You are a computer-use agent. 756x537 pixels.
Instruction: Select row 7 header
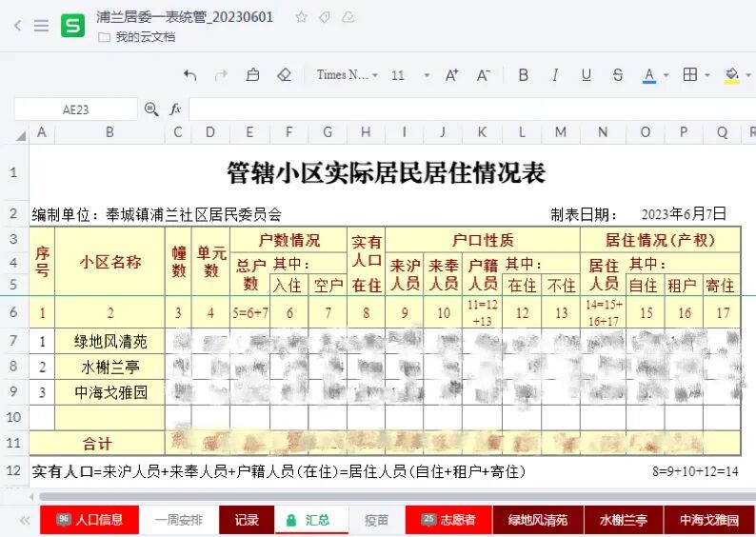point(14,341)
